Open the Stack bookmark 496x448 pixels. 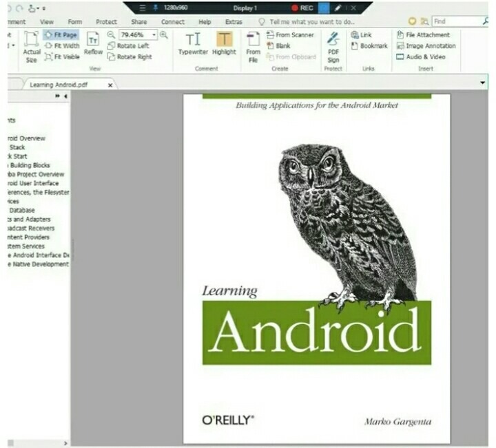17,147
